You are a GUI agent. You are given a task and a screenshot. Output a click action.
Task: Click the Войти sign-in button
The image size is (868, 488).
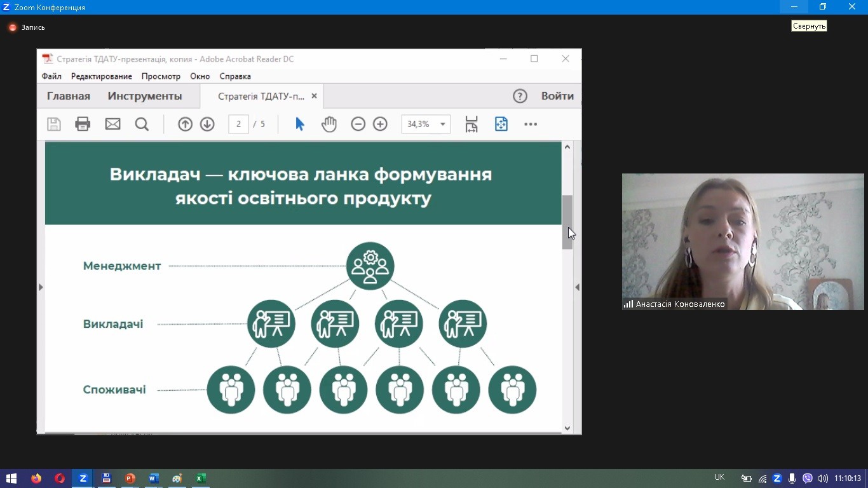[557, 96]
